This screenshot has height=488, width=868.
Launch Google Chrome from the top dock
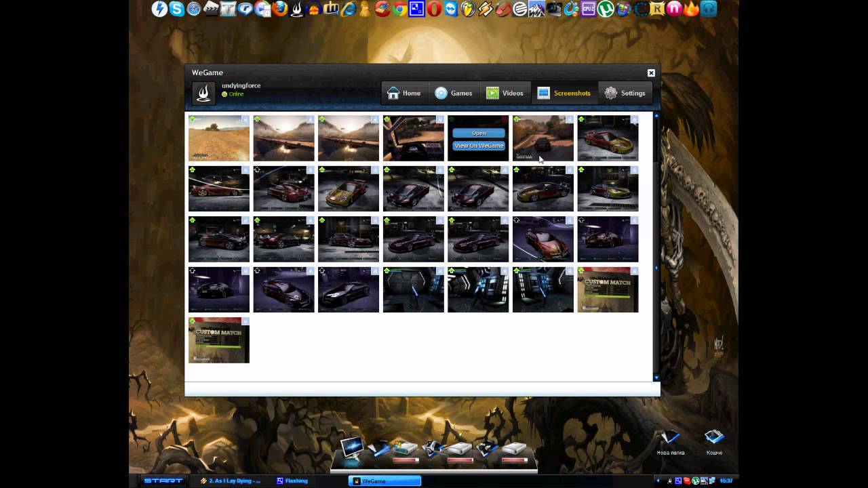[x=399, y=9]
